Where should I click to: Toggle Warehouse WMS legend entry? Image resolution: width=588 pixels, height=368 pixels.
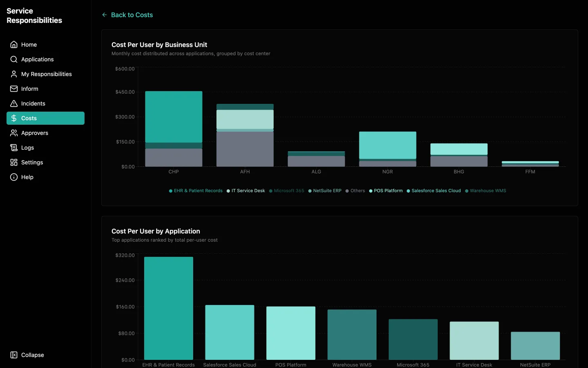pyautogui.click(x=486, y=191)
